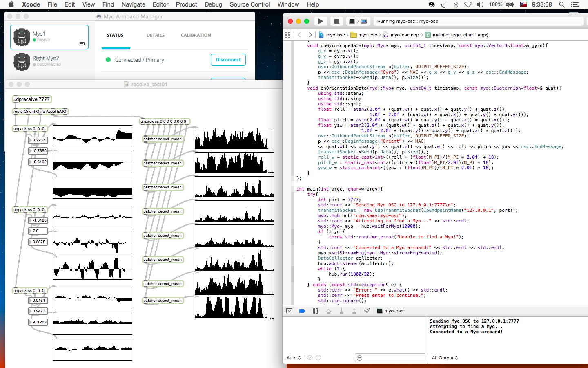Select the scheme target icon in toolbar
The height and width of the screenshot is (368, 588).
pos(352,21)
